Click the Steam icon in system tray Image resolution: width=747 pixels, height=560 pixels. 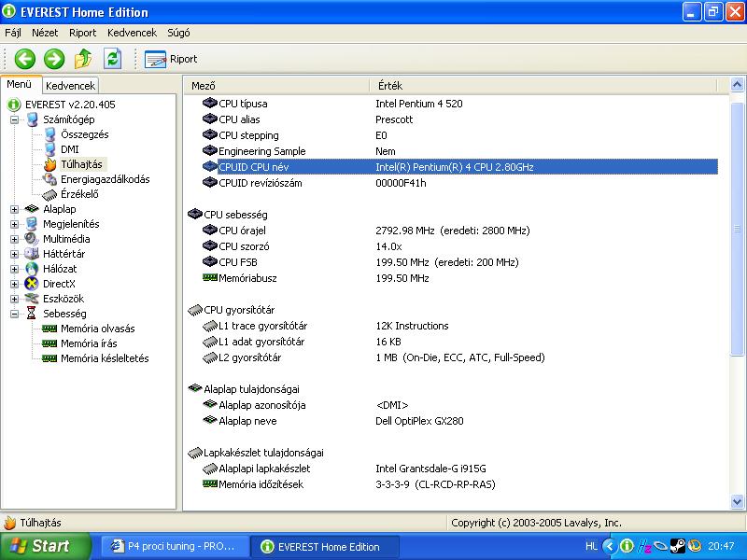pos(678,546)
